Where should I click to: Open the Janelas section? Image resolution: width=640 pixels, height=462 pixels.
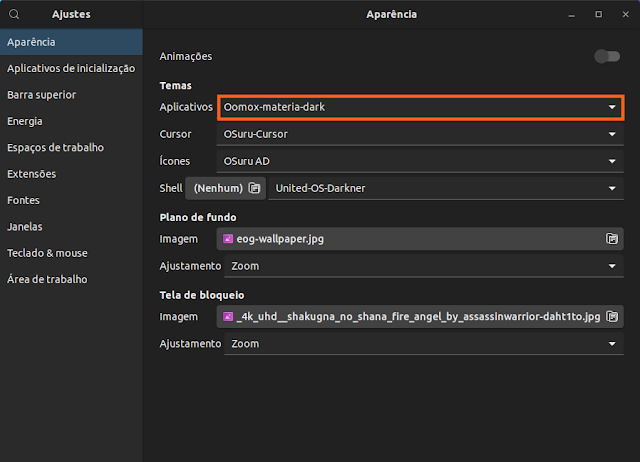click(x=71, y=227)
